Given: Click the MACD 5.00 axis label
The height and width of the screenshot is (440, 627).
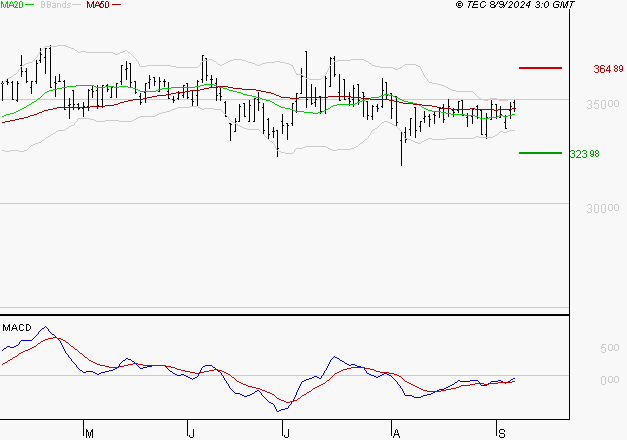Looking at the screenshot, I should click(x=610, y=348).
